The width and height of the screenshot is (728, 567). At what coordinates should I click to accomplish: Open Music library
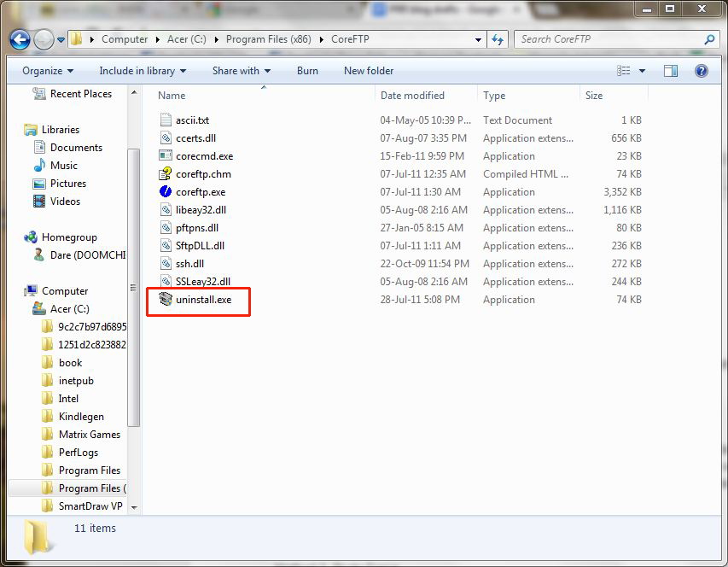64,166
